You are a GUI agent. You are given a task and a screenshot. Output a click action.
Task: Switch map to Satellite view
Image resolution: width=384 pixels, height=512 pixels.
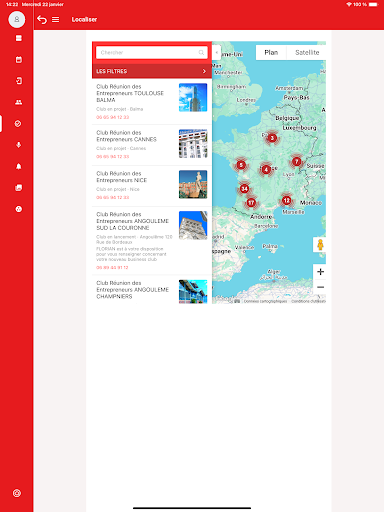(x=307, y=52)
